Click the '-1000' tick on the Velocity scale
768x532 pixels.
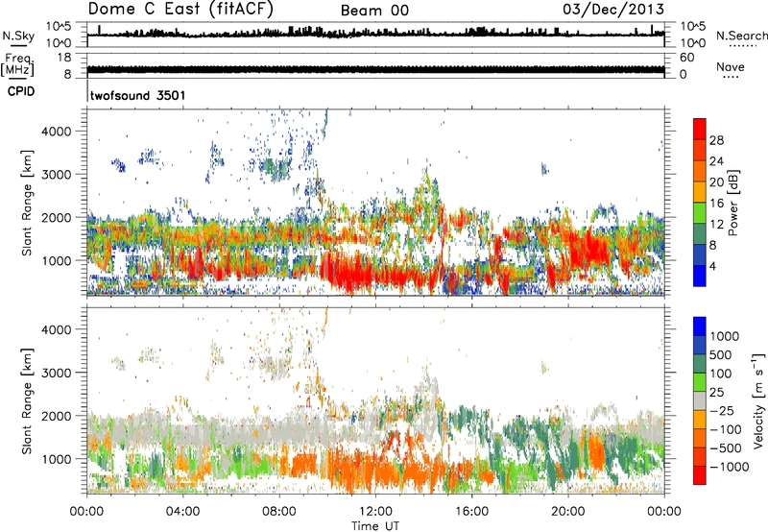[730, 467]
